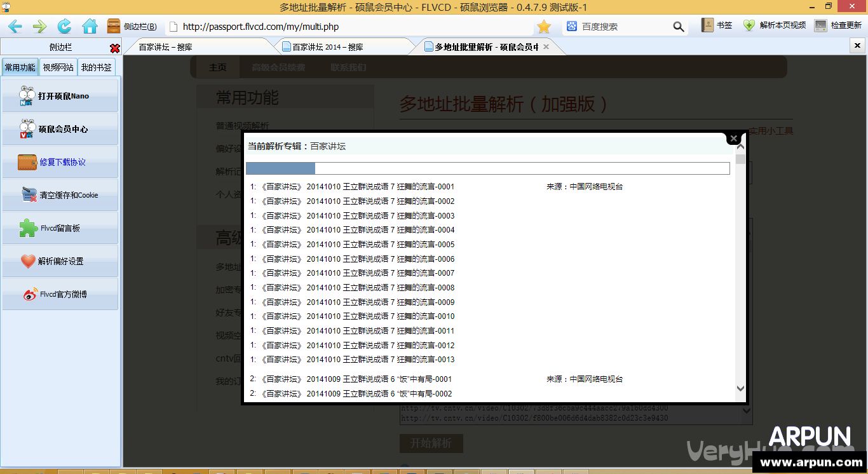Click the list row ending in 狂舞的流言-0009

click(x=352, y=302)
